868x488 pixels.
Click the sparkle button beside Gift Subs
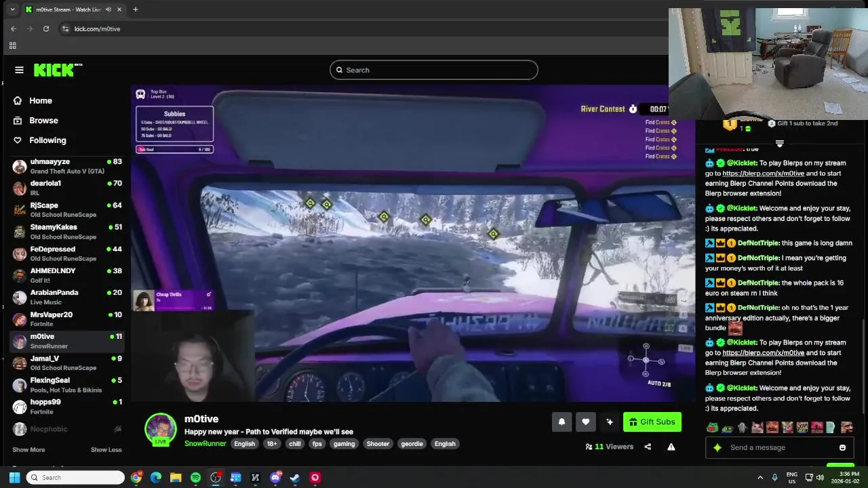pos(610,422)
